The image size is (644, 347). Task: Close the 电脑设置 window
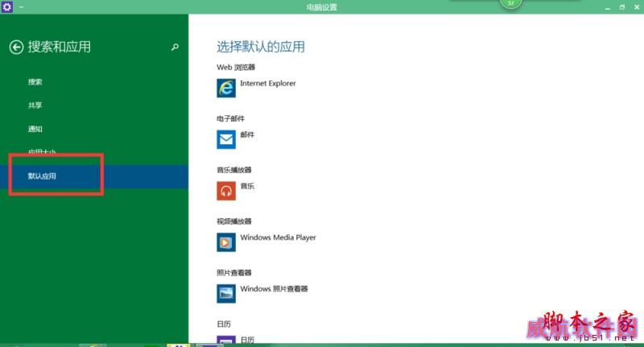pyautogui.click(x=637, y=7)
